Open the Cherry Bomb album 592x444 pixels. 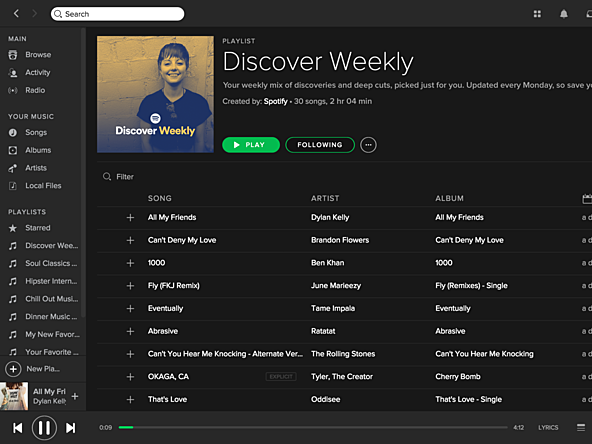click(x=458, y=377)
